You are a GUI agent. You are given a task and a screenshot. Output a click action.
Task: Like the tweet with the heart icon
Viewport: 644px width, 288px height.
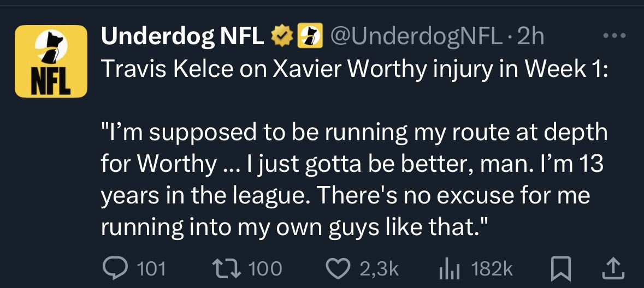click(339, 267)
